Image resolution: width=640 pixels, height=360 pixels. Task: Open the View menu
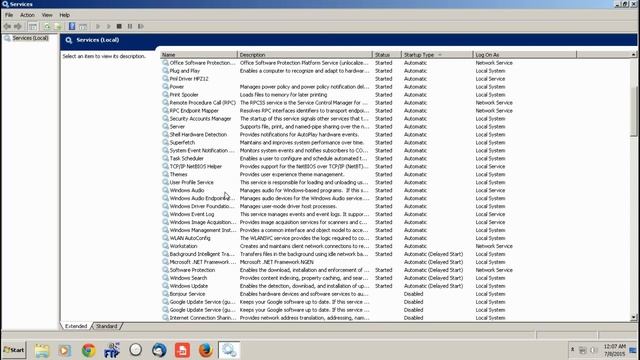click(47, 15)
